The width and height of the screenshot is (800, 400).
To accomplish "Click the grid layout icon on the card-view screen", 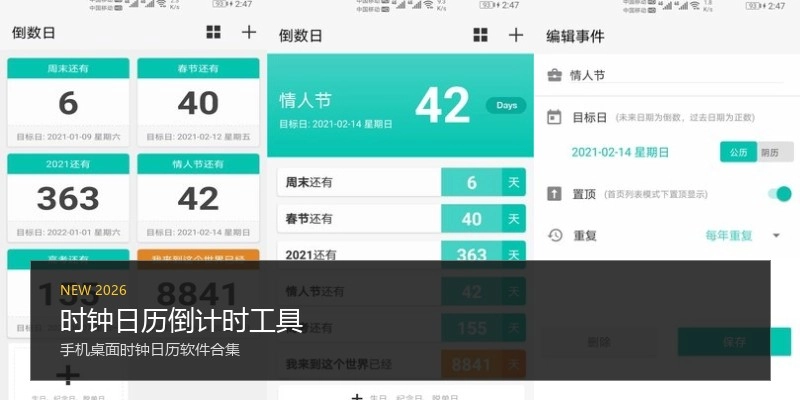I will (213, 32).
